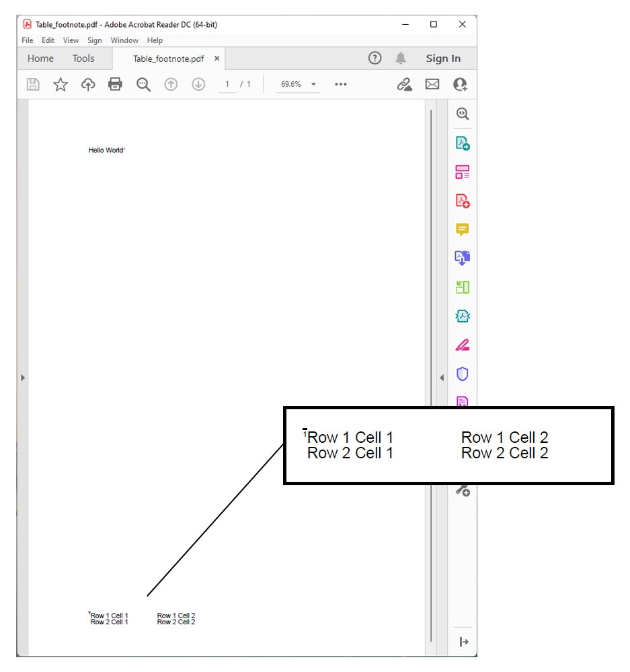Click the Sign In button
630x672 pixels.
(x=443, y=58)
